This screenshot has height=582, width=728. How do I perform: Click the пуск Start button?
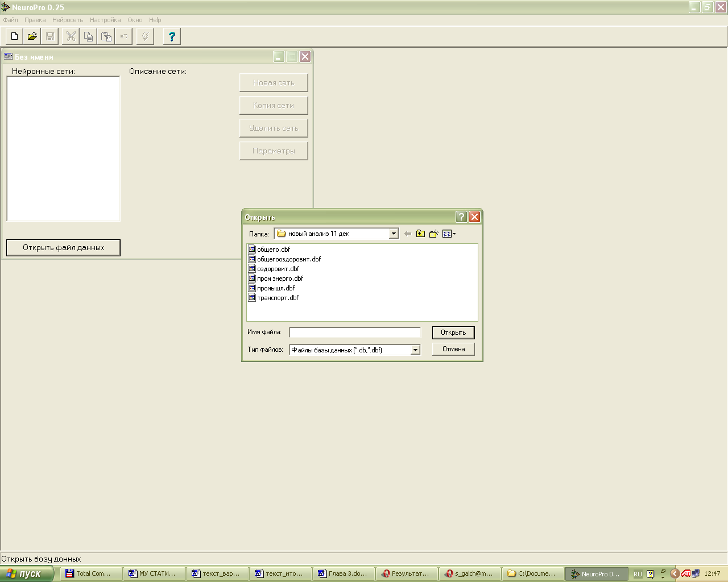tap(27, 573)
